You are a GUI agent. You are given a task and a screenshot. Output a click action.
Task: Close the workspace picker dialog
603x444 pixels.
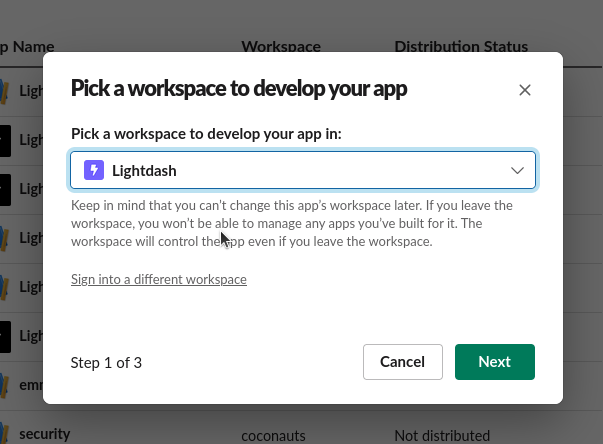click(525, 90)
